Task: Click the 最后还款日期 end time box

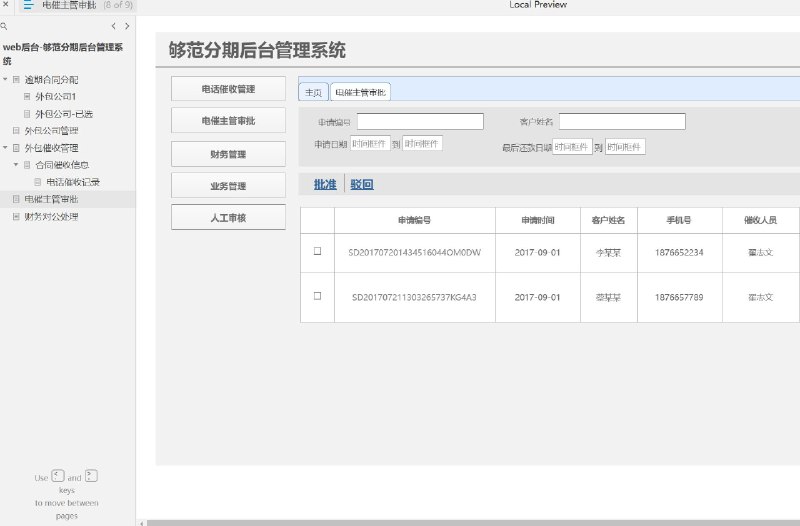Action: (625, 147)
